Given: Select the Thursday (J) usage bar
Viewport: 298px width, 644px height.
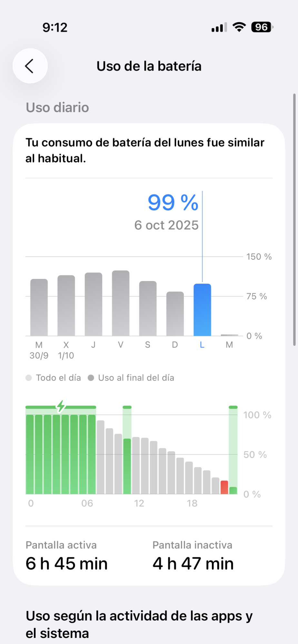Looking at the screenshot, I should coord(94,304).
